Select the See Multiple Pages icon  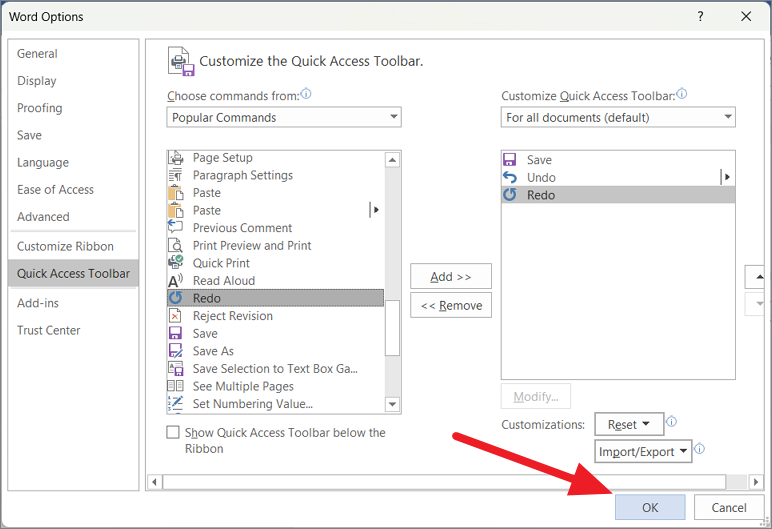(176, 386)
